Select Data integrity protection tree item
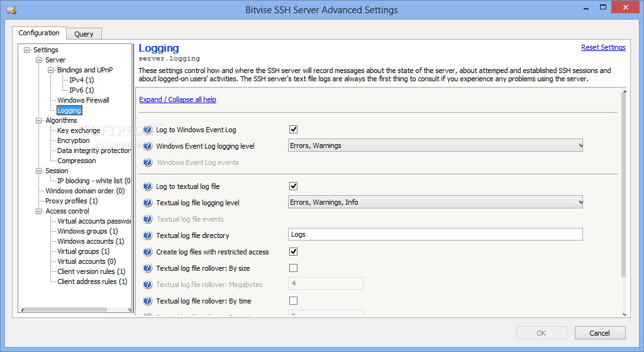 [94, 150]
